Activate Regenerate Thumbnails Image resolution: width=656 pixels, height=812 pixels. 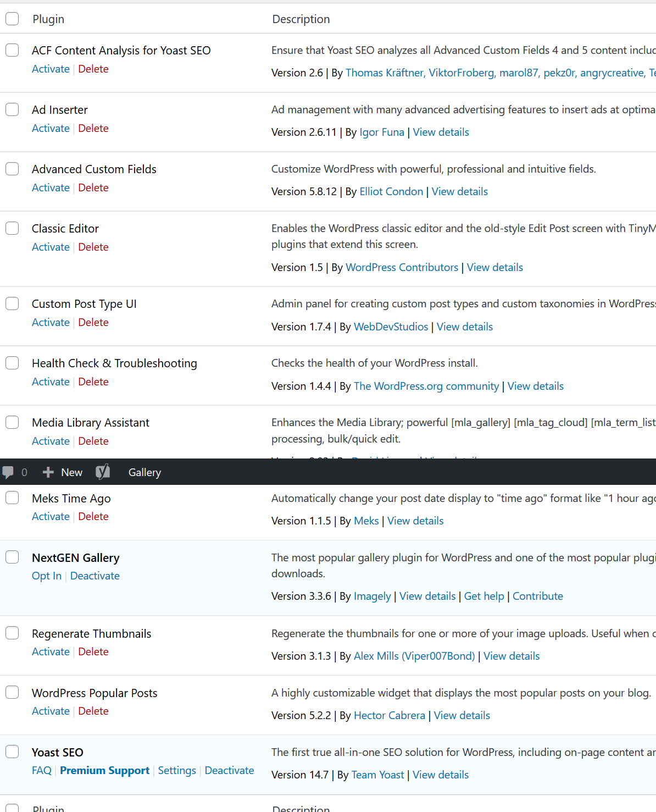(x=51, y=651)
